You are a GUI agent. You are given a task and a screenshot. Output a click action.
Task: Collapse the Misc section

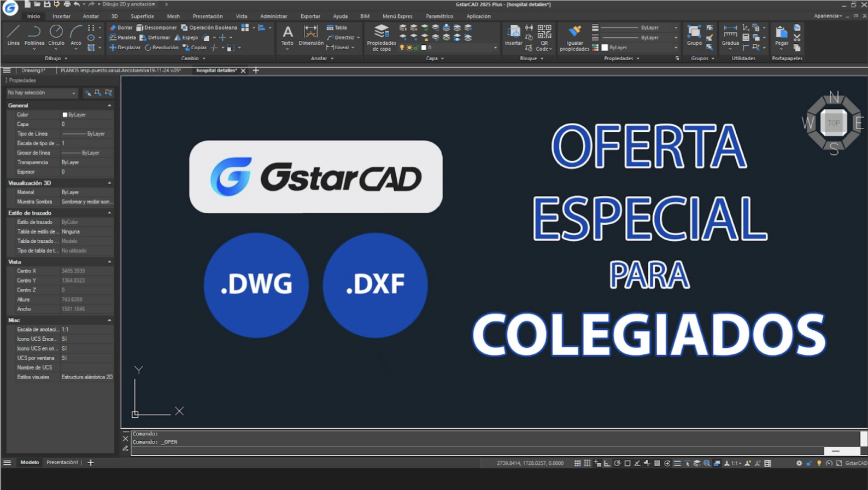[109, 320]
